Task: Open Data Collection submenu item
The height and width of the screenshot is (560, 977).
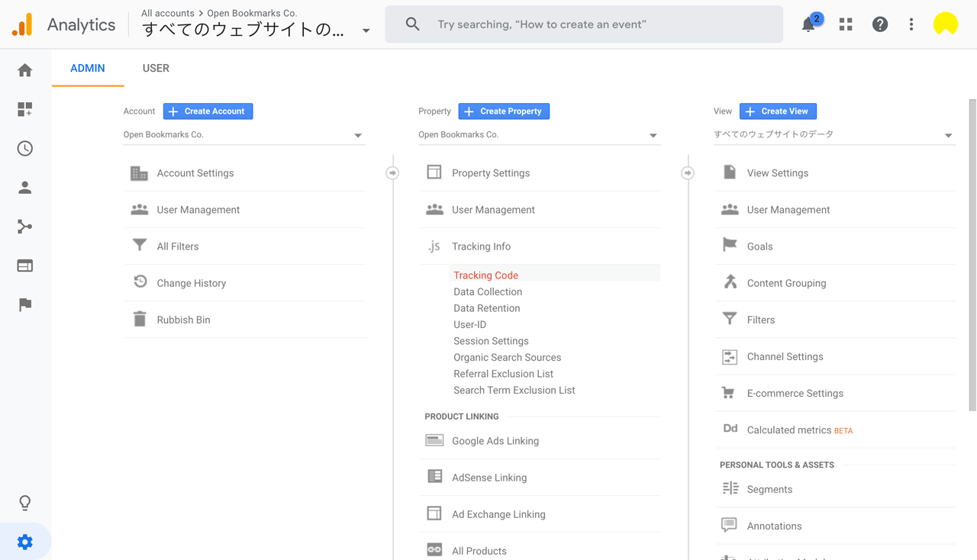Action: pyautogui.click(x=488, y=291)
